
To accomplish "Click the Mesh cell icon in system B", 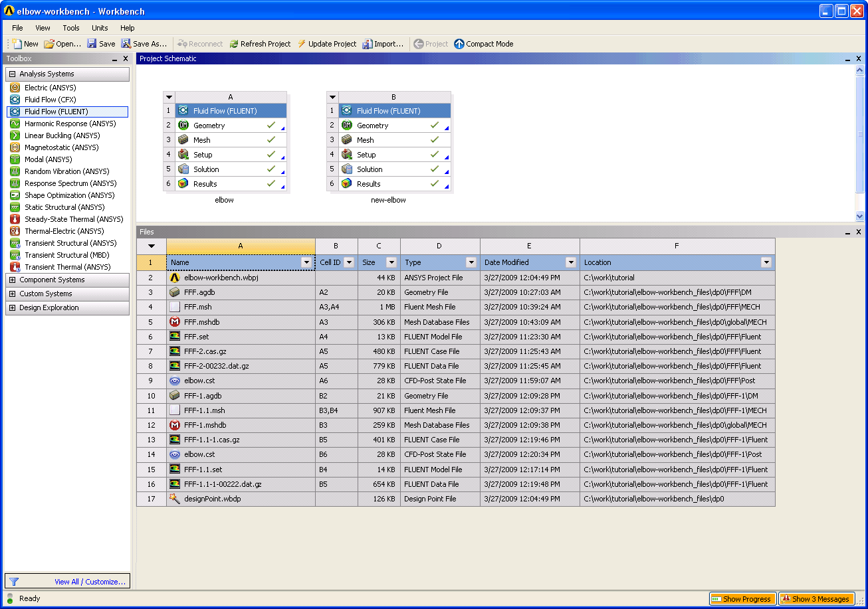I will (x=347, y=140).
